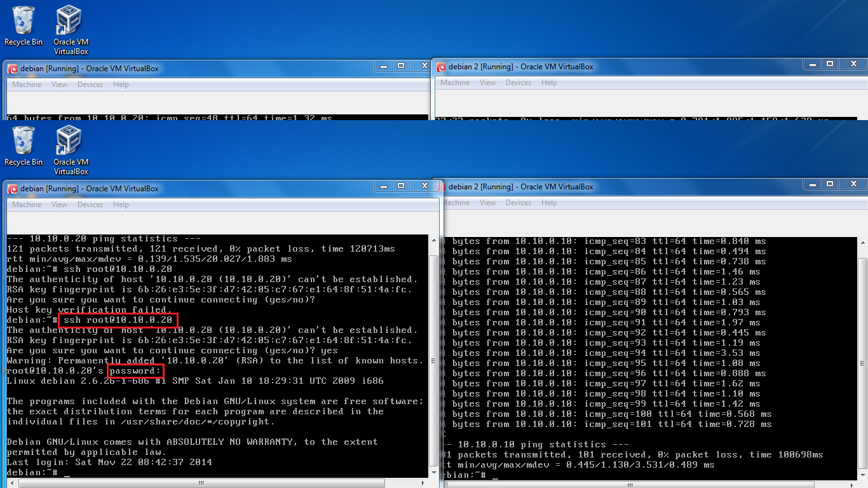868x488 pixels.
Task: Click the icmp_seq=100 time=0.568 ms ping line
Action: pos(608,414)
